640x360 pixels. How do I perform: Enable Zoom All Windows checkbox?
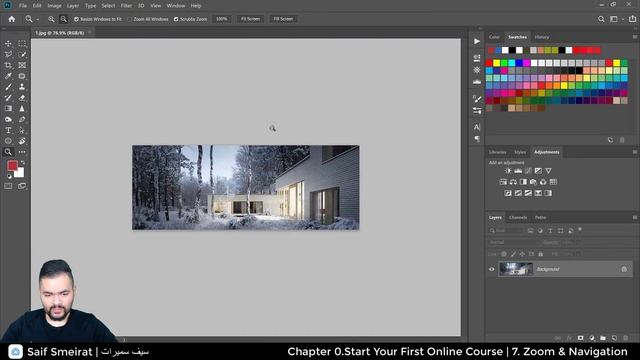coord(130,19)
